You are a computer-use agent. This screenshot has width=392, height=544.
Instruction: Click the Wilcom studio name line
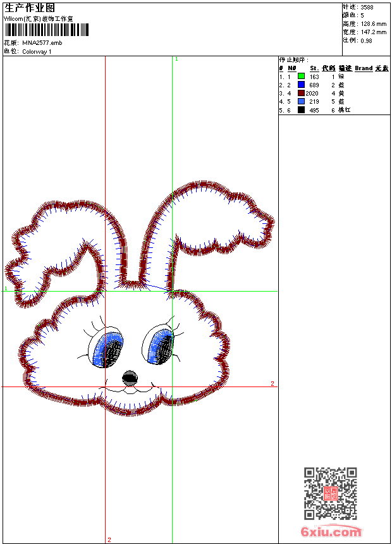[x=38, y=19]
